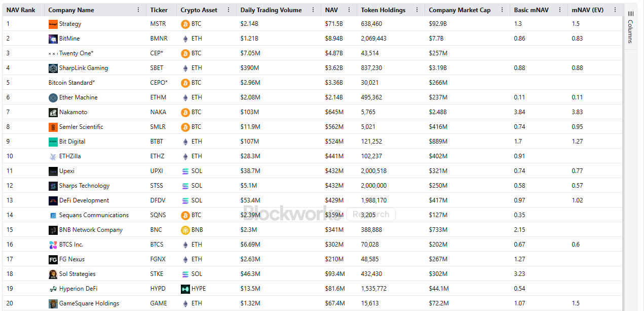Open the Daily Trading Volume column menu
Screen dimensions: 644x311
pyautogui.click(x=314, y=10)
